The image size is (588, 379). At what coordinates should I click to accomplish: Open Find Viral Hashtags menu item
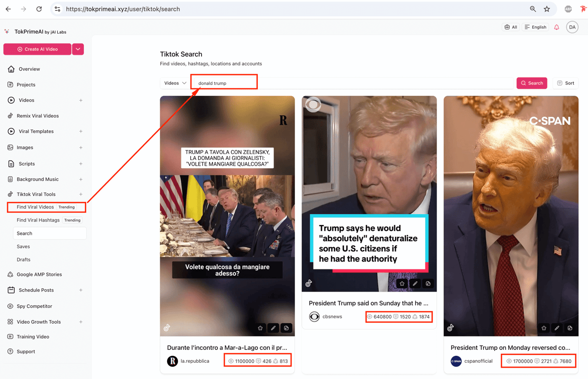49,220
